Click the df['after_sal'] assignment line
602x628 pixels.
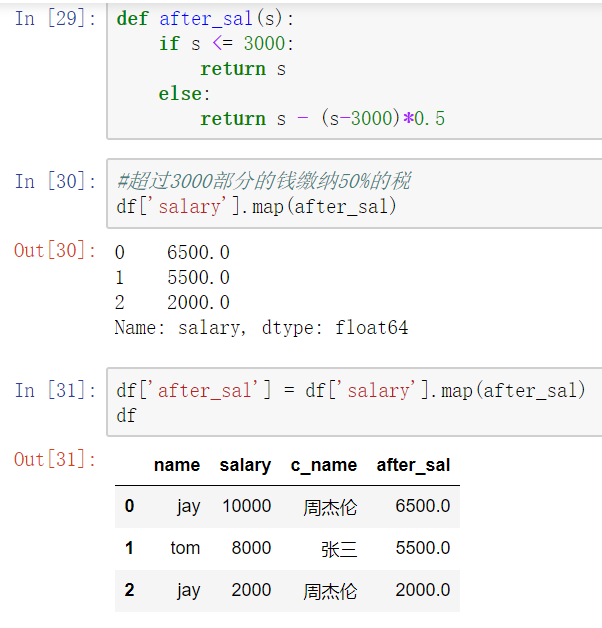point(351,390)
